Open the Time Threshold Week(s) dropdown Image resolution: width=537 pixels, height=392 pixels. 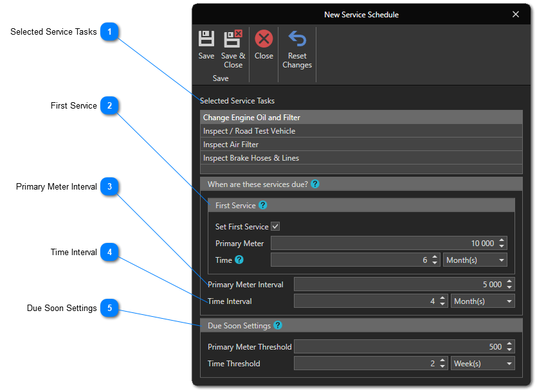coord(483,364)
